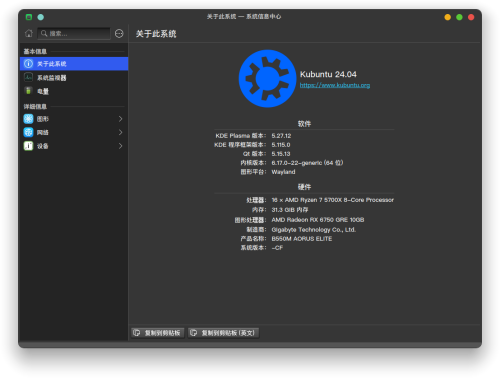Click the system monitor graph icon
This screenshot has width=500, height=378.
pyautogui.click(x=28, y=77)
